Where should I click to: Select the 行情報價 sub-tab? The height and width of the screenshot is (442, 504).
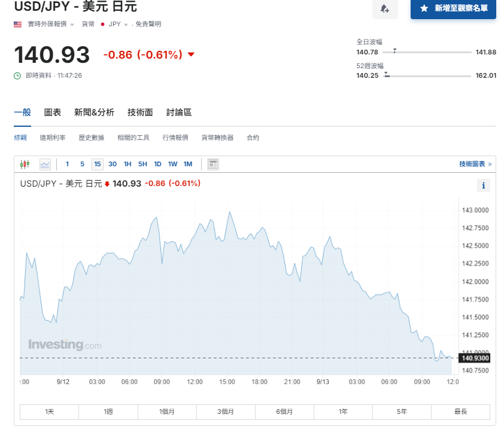175,138
